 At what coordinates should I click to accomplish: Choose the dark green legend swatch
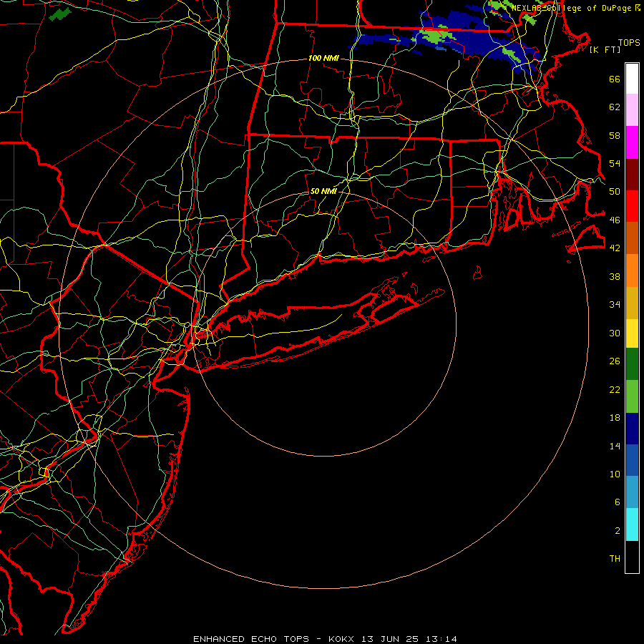point(632,364)
